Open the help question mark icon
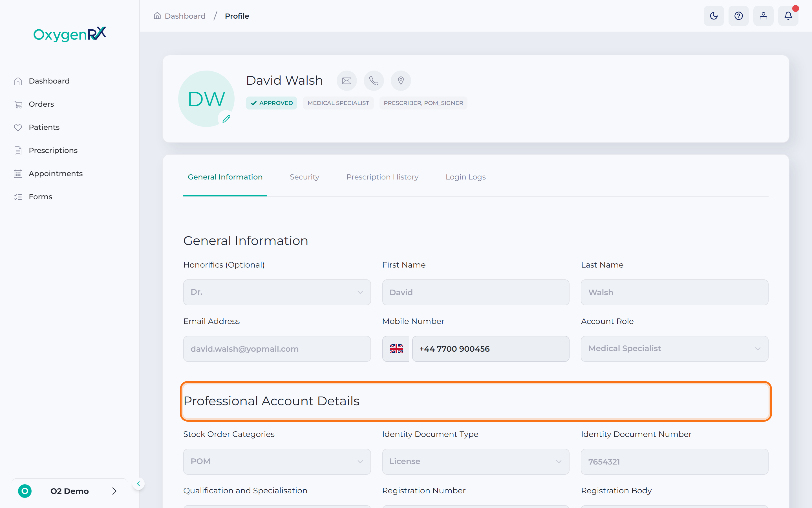Viewport: 812px width, 508px height. 738,16
